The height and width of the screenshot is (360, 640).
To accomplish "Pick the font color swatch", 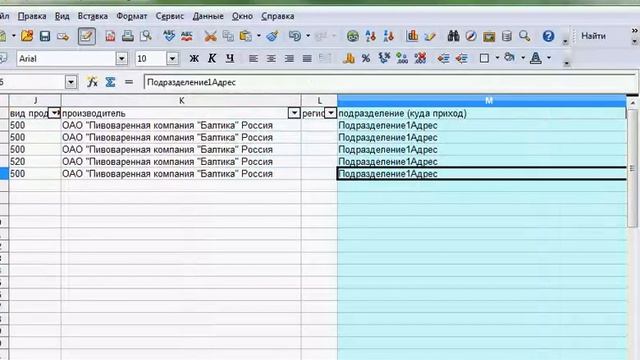I will click(536, 58).
